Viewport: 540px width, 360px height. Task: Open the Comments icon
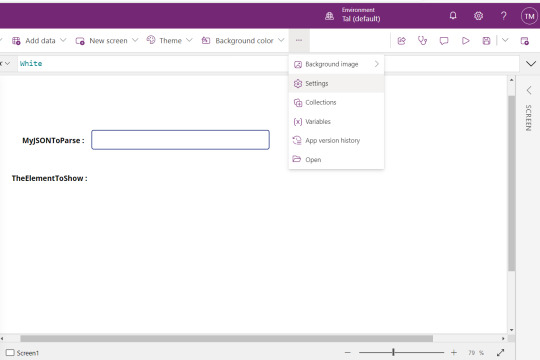pos(444,41)
